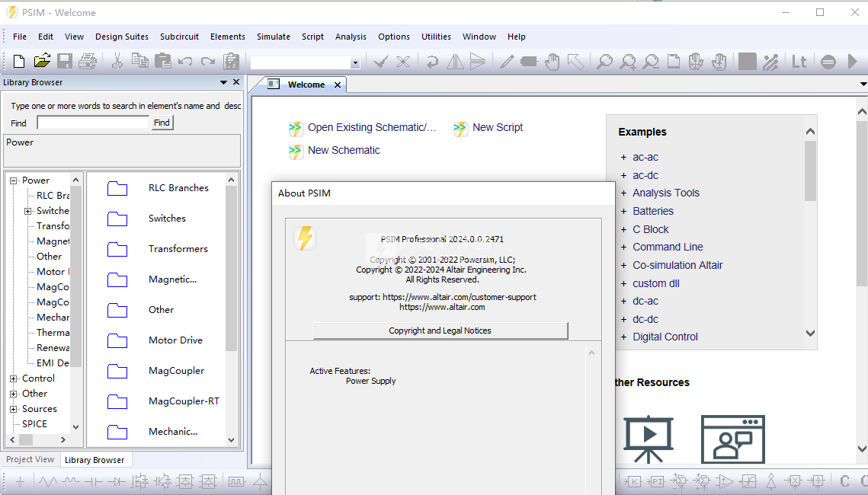Expand the ac-ac examples group
Image resolution: width=868 pixels, height=495 pixels.
click(x=623, y=158)
